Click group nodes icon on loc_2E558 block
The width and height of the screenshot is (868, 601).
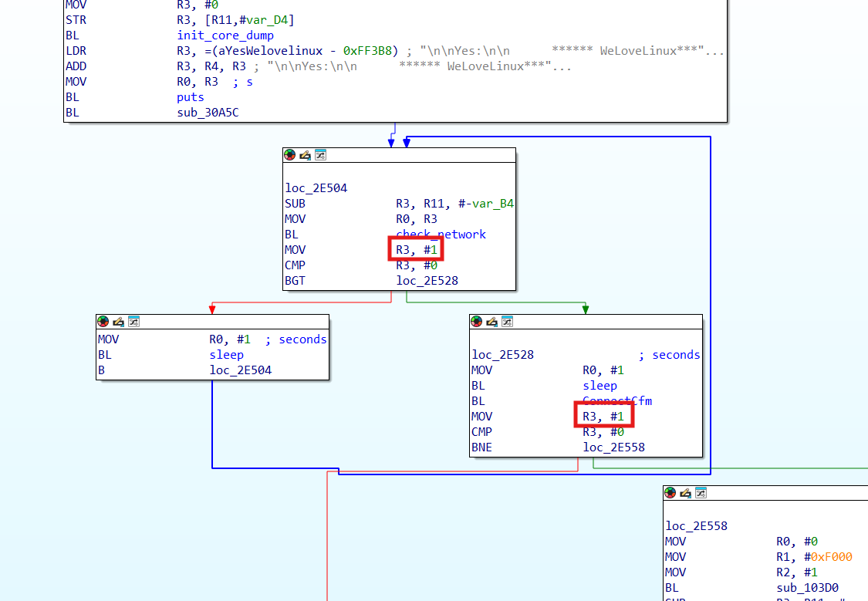click(701, 492)
